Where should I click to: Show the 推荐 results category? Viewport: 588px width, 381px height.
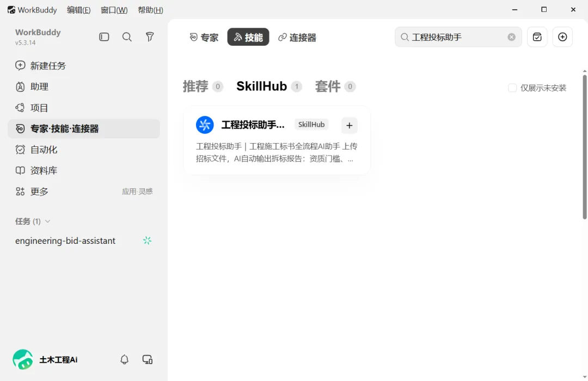pos(203,86)
